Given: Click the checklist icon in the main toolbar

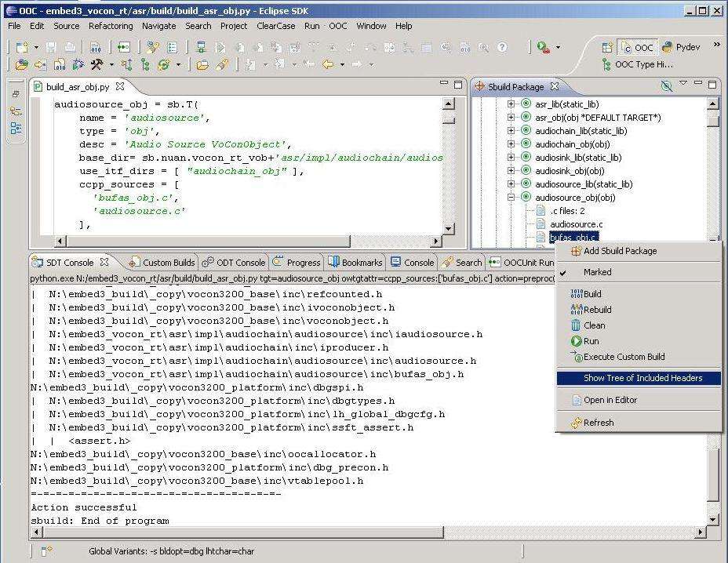Looking at the screenshot, I should 173,47.
